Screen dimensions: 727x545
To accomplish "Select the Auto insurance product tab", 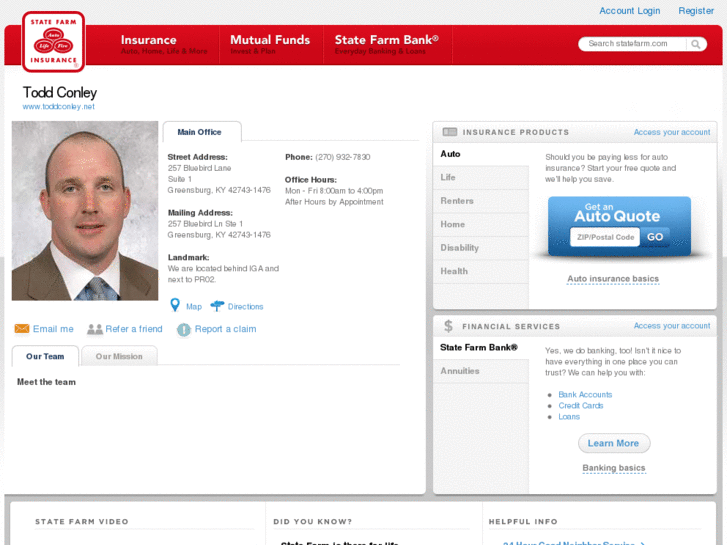I will pyautogui.click(x=481, y=154).
